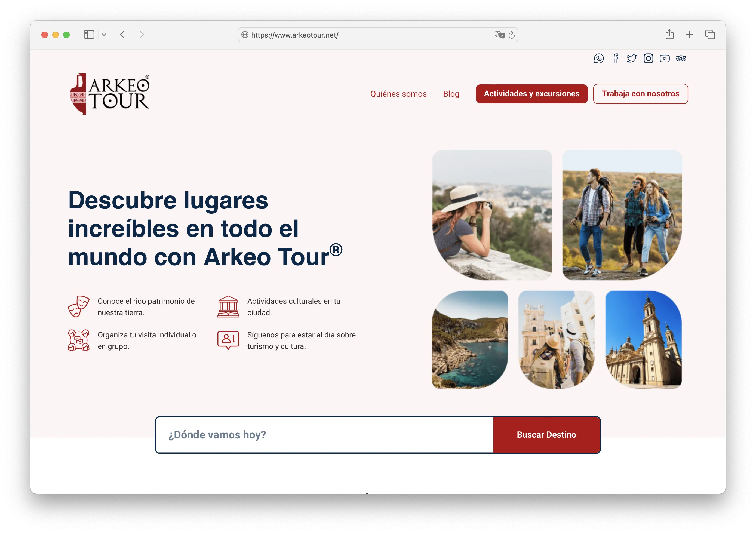The width and height of the screenshot is (756, 534).
Task: Open the Instagram social icon
Action: pos(648,58)
